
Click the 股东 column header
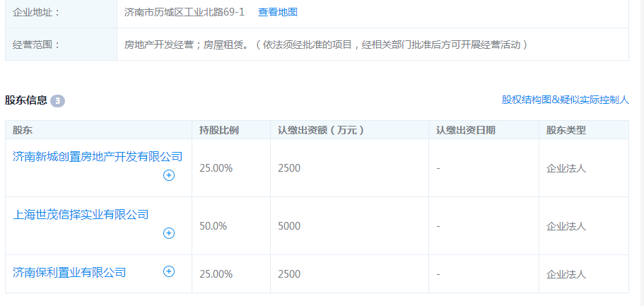pos(23,130)
